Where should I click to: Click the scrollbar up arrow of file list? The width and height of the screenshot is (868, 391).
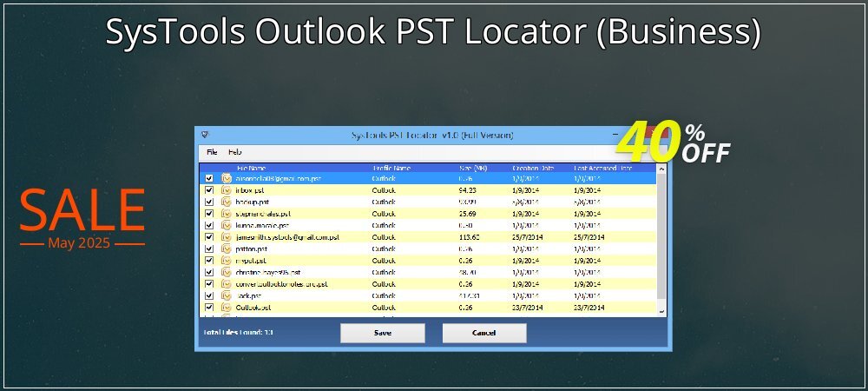[x=661, y=167]
